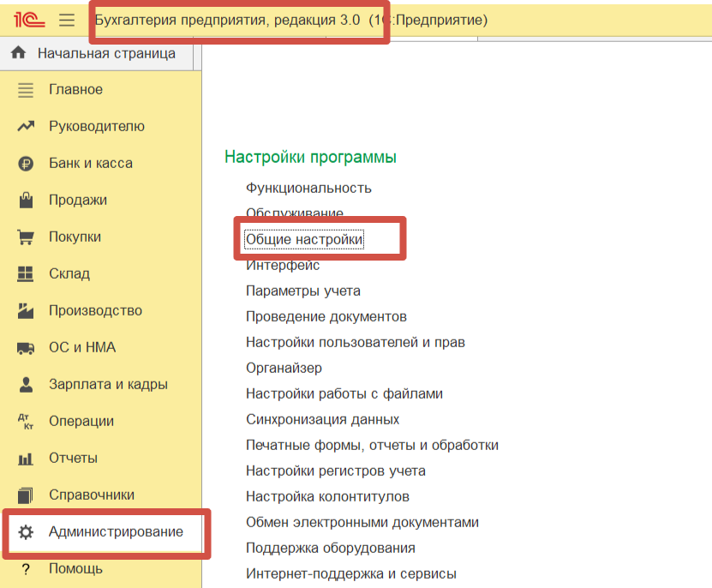
Task: Click the Операции Дт/Кт icon
Action: pyautogui.click(x=26, y=422)
